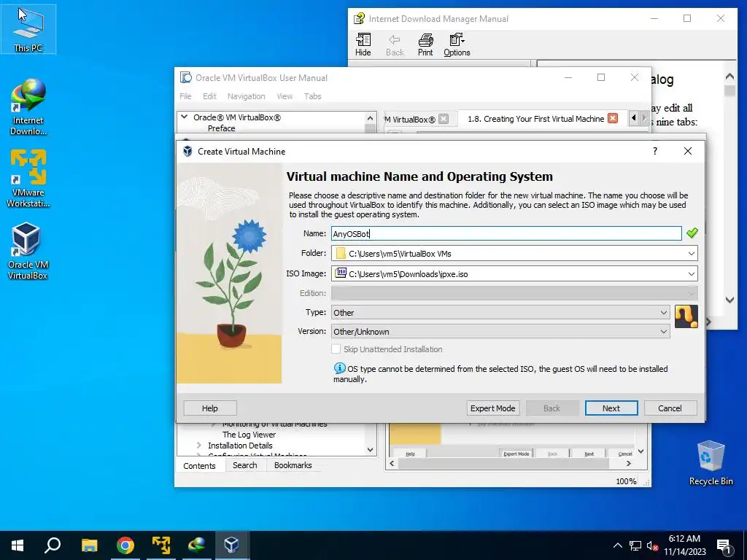Switch to Bookmarks tab in manual
This screenshot has height=560, width=747.
[293, 465]
